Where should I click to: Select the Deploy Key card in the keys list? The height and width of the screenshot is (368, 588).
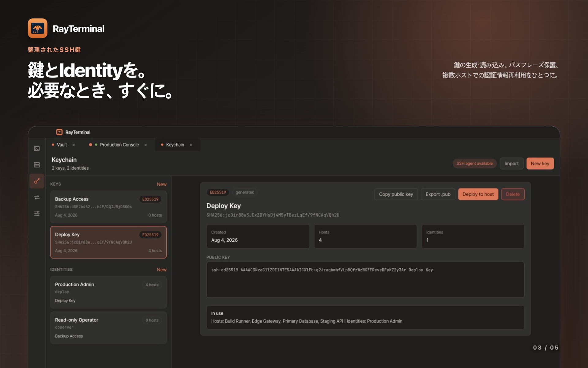(108, 242)
